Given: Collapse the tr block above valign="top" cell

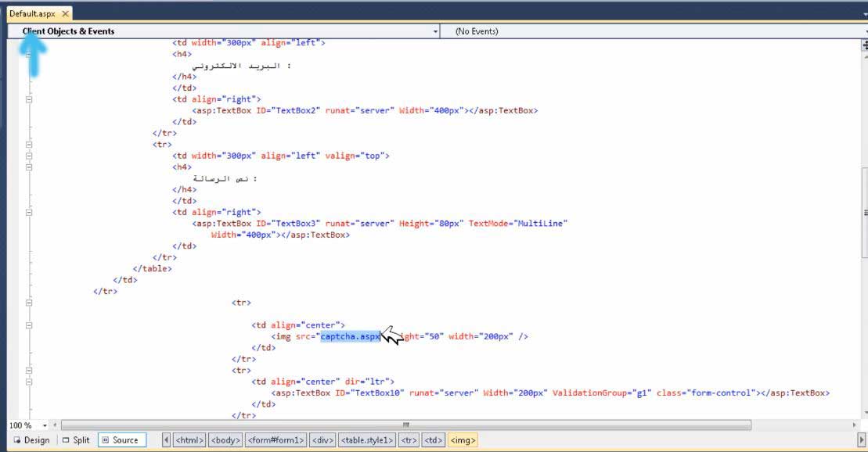Looking at the screenshot, I should (x=29, y=145).
